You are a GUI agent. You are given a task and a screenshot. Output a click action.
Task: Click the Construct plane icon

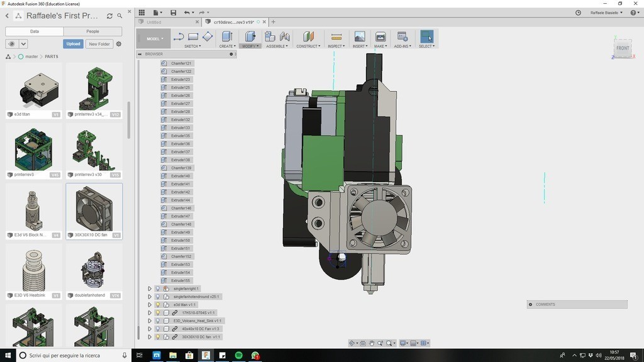point(308,36)
